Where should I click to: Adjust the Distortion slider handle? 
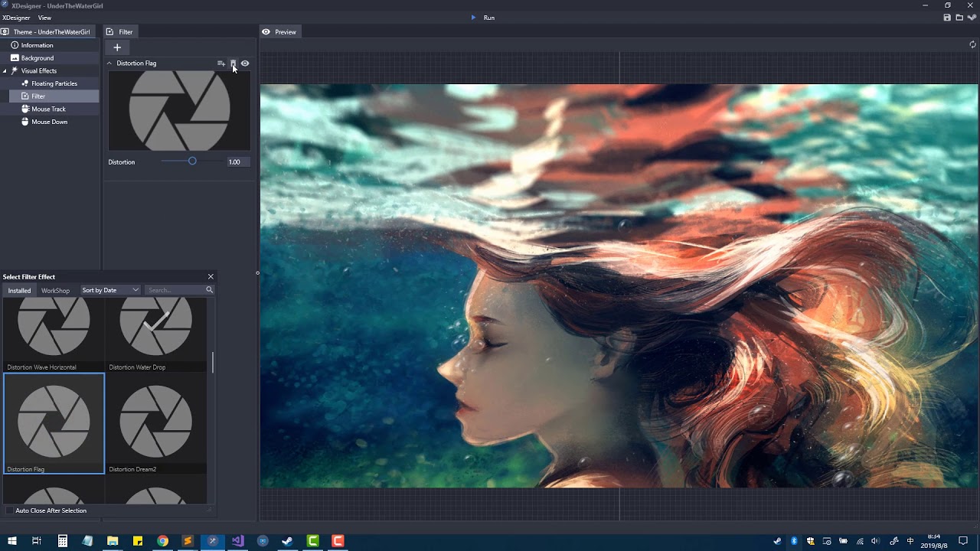(192, 161)
